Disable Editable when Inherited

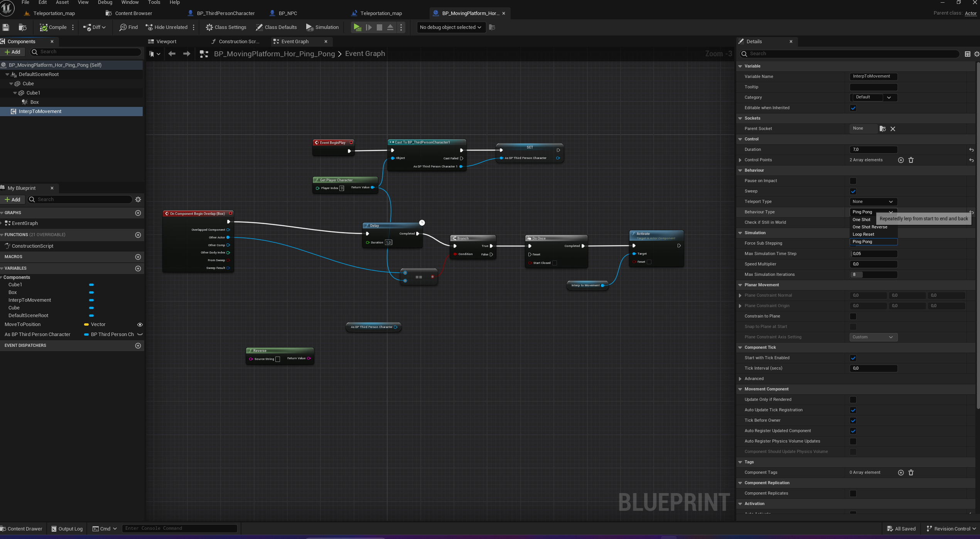853,108
